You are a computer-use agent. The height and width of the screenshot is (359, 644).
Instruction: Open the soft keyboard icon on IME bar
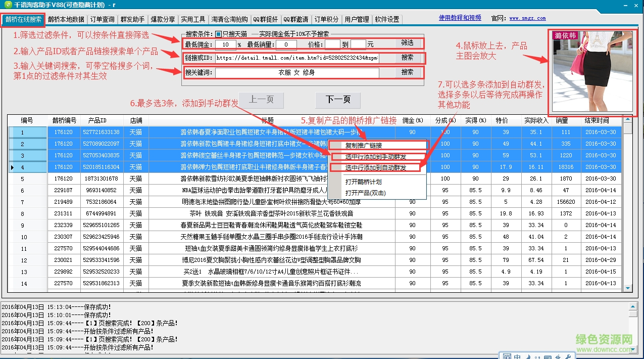[x=547, y=356]
